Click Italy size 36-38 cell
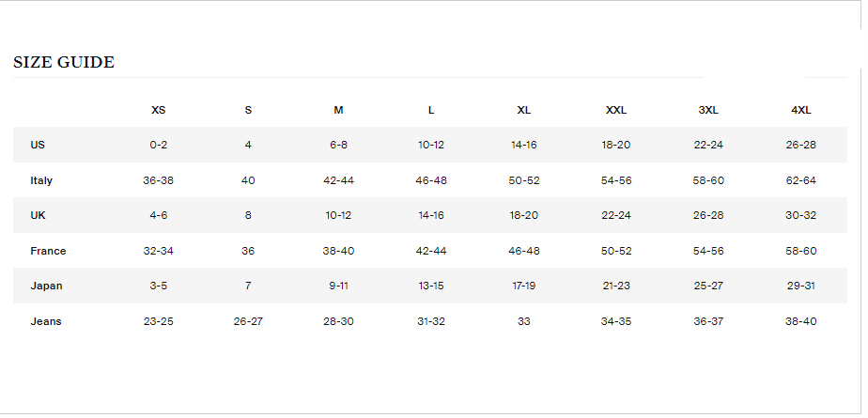Viewport: 868px width, 418px height. [x=158, y=180]
